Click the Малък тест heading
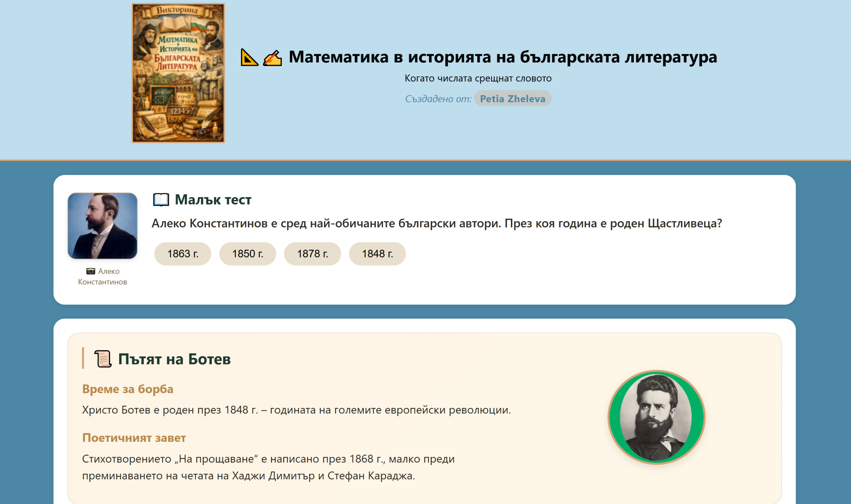Viewport: 851px width, 504px height. (x=213, y=199)
